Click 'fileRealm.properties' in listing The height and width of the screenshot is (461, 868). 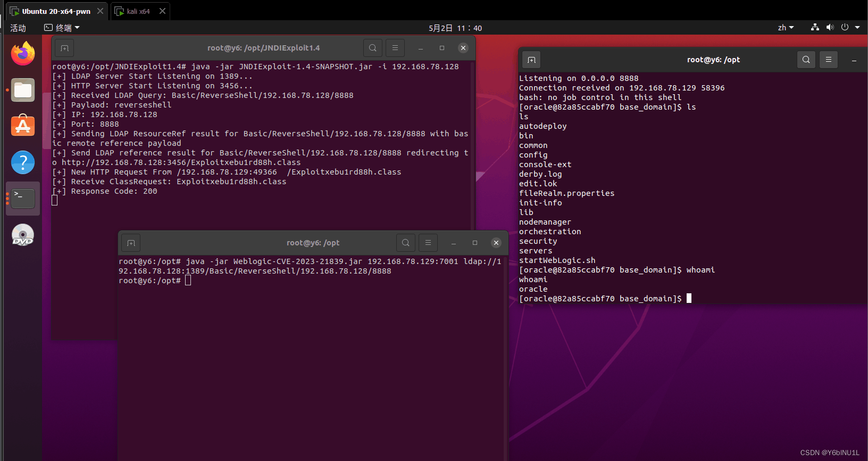point(567,193)
